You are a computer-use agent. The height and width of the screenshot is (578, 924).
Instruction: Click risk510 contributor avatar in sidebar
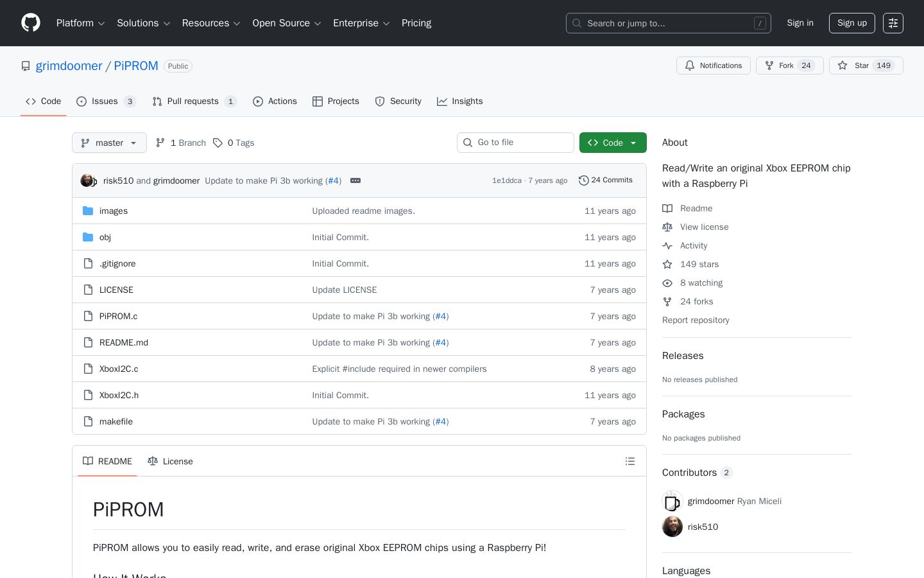(672, 527)
